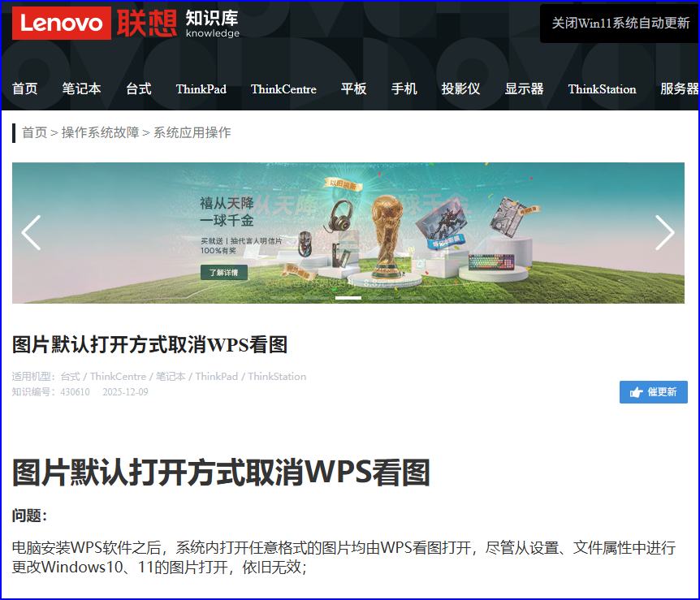This screenshot has width=700, height=600.
Task: Click the 了解详情 button on the banner
Action: [x=224, y=272]
